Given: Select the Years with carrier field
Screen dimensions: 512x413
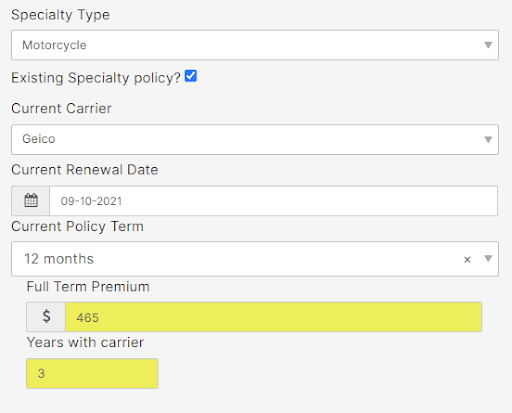Looking at the screenshot, I should [92, 373].
